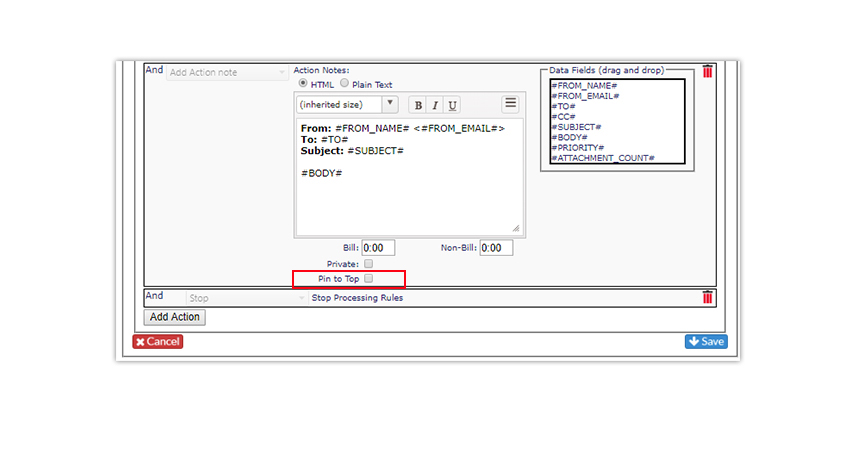This screenshot has height=452, width=852.
Task: Enable the Pin to Top checkbox
Action: (x=368, y=278)
